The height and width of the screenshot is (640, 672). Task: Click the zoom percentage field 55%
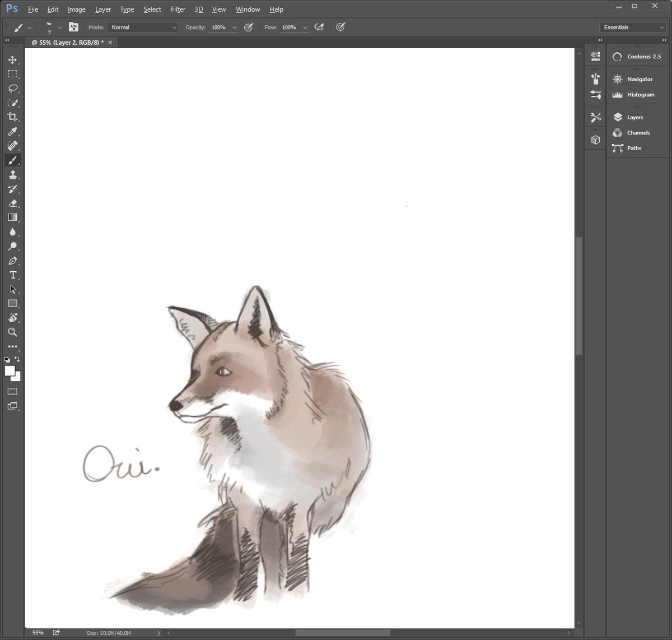click(38, 633)
